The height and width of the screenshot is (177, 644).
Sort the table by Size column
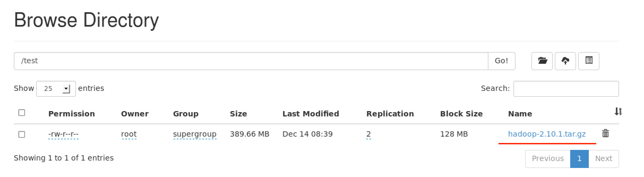(x=238, y=114)
